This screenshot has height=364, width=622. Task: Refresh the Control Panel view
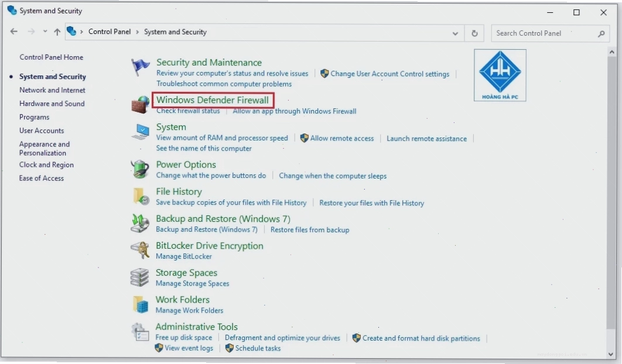[474, 33]
